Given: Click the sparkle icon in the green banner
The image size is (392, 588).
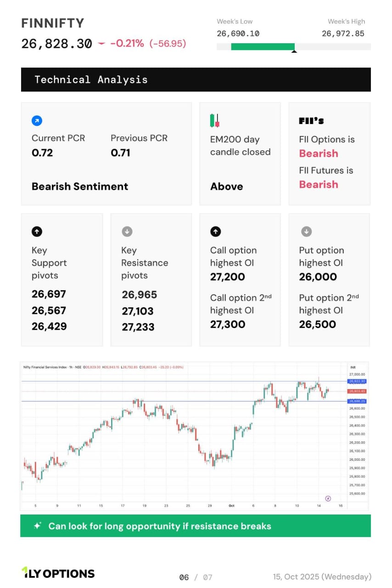Looking at the screenshot, I should 38,526.
